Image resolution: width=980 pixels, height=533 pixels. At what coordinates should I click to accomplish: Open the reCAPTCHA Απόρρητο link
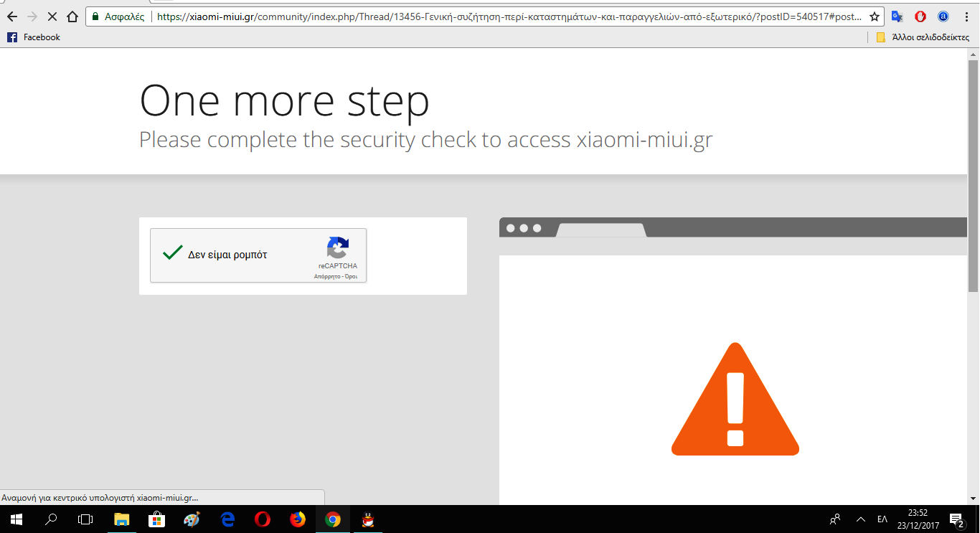tap(326, 276)
